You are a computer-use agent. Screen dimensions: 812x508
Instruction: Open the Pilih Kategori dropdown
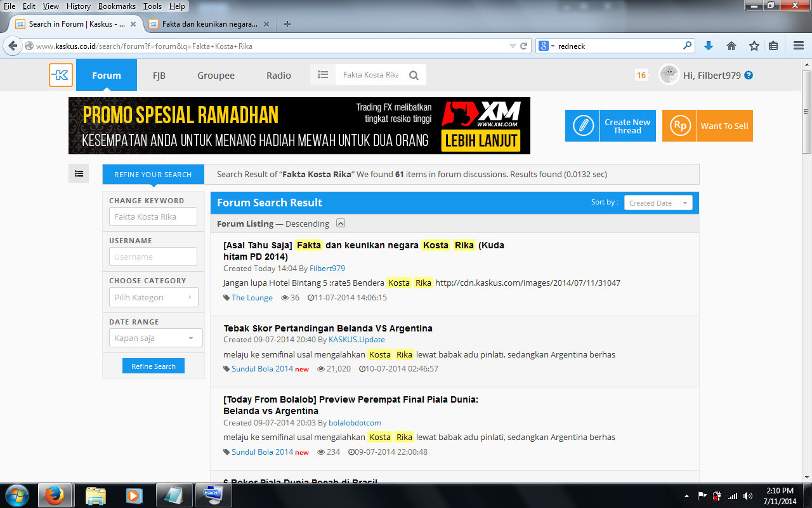[154, 297]
